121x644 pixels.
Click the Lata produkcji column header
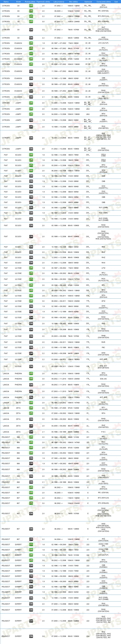[59, 2]
